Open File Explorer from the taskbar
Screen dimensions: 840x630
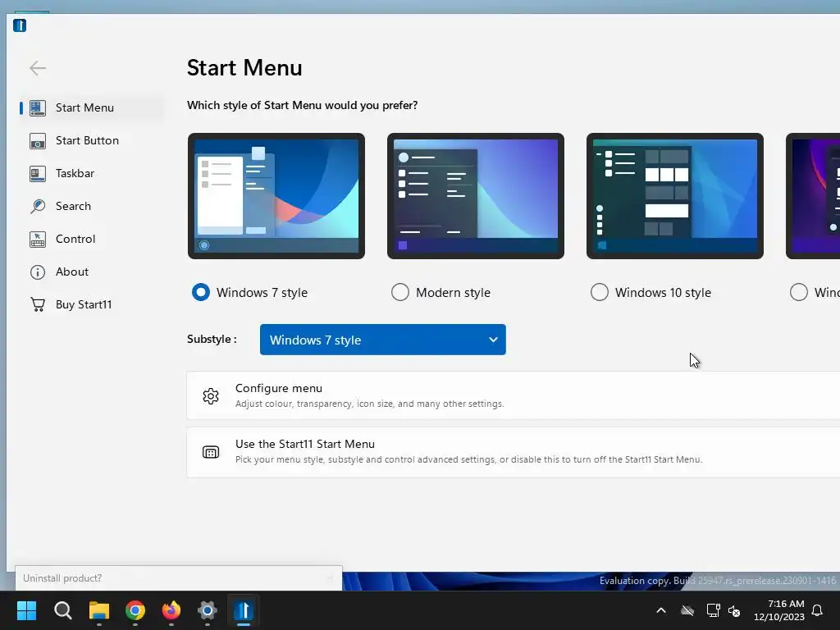click(x=99, y=610)
